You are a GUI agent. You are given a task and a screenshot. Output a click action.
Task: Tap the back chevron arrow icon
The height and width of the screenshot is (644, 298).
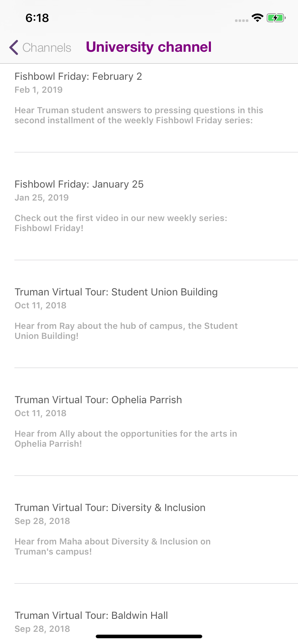[14, 47]
